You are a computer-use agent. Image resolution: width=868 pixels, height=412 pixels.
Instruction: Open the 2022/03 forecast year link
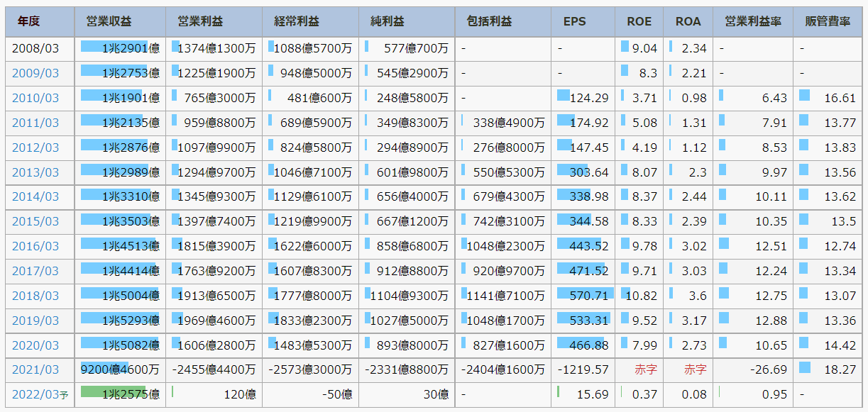(40, 394)
